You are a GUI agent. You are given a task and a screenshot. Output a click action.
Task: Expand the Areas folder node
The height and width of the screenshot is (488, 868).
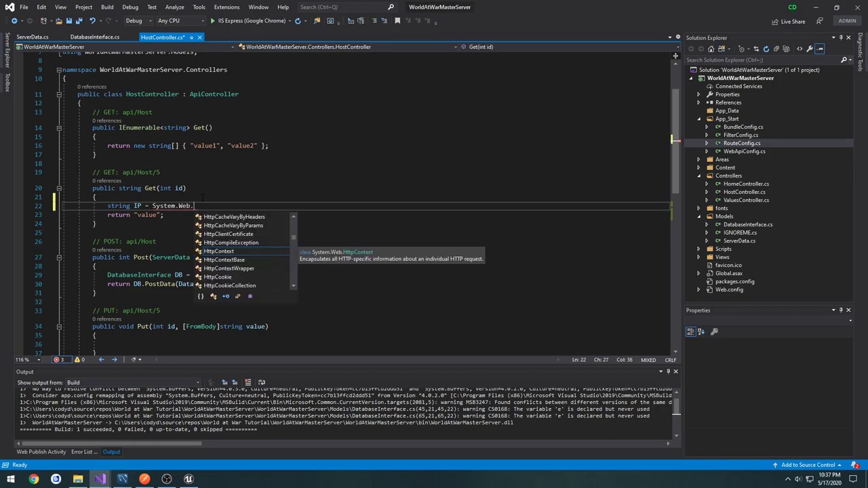(699, 159)
